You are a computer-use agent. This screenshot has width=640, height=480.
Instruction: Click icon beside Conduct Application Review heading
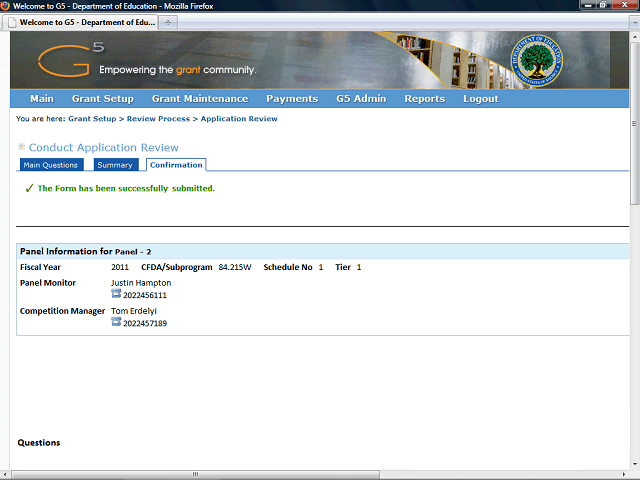[x=22, y=147]
